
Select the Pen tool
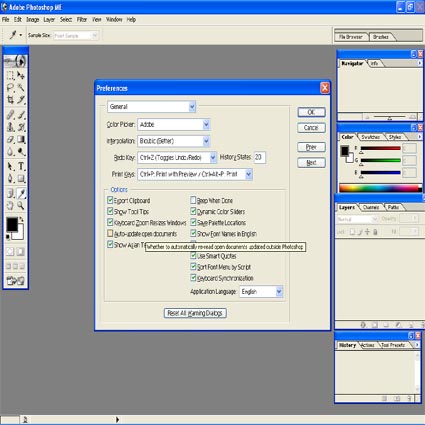click(10, 179)
